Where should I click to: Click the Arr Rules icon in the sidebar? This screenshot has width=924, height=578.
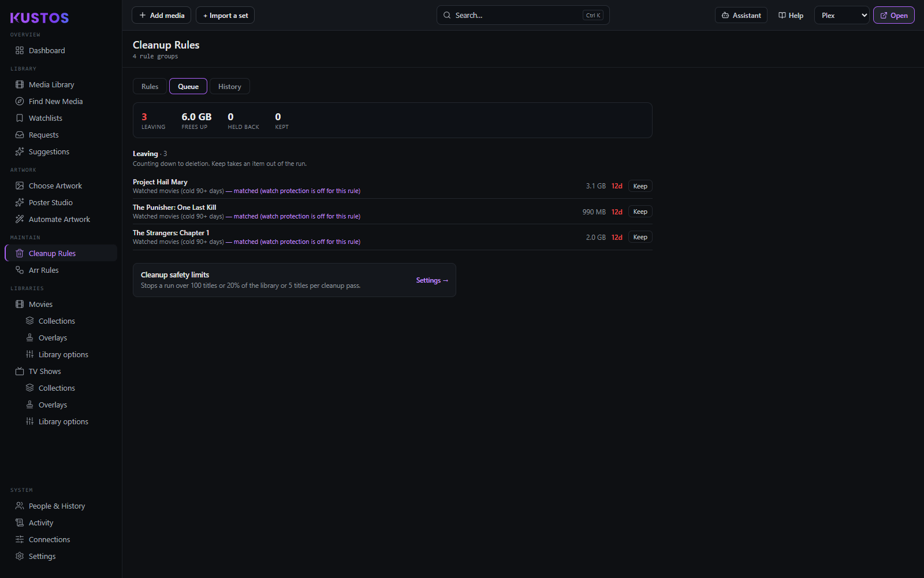[x=20, y=270]
